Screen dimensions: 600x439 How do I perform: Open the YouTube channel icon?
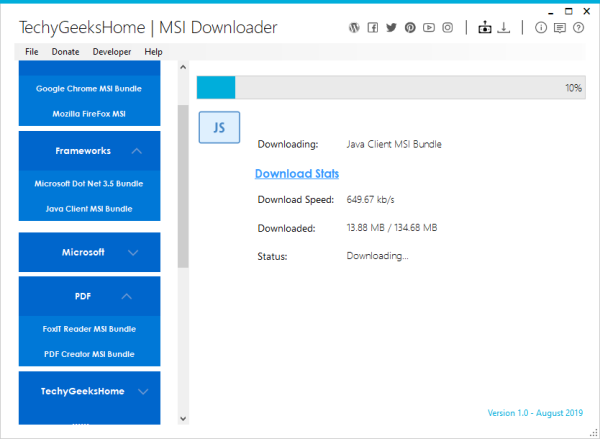tap(429, 28)
